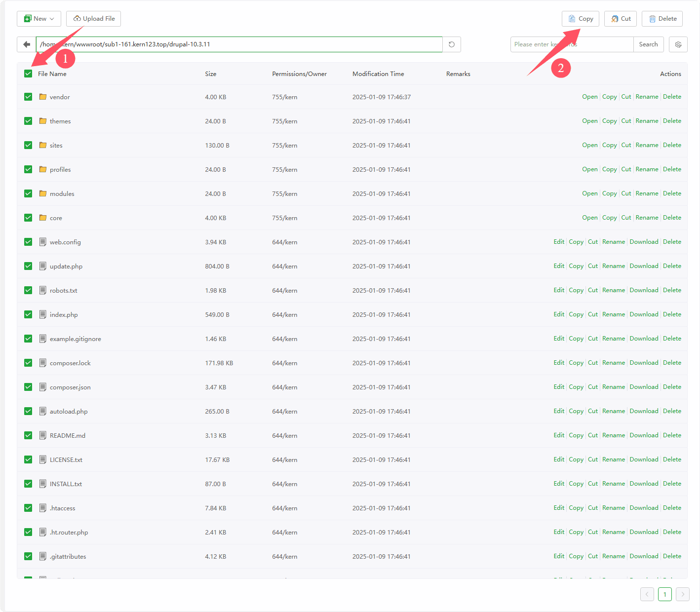Toggle the select-all checkbox in header
The image size is (700, 612).
pos(28,74)
